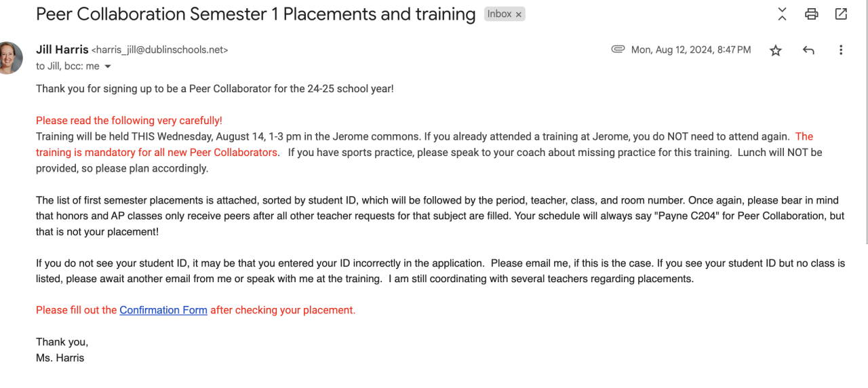Remove the Inbox label with its X
This screenshot has width=868, height=388.
[x=519, y=14]
